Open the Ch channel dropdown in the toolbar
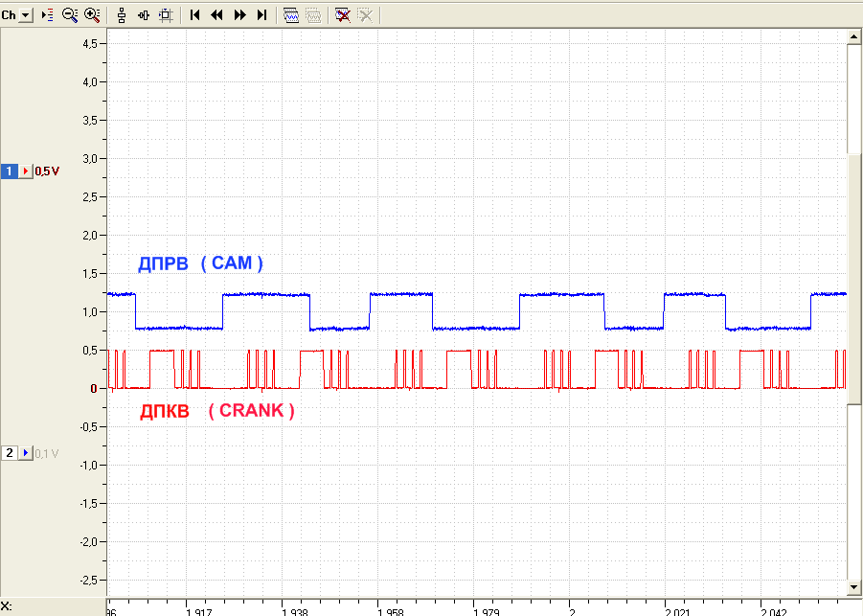Image resolution: width=863 pixels, height=616 pixels. coord(26,15)
